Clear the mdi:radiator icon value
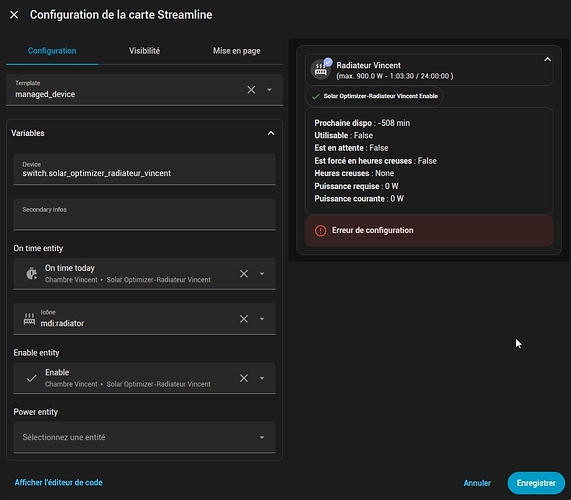This screenshot has width=571, height=500. point(244,319)
